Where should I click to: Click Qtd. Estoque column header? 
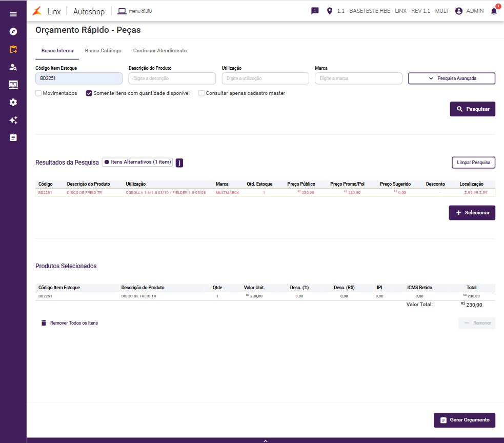pos(259,184)
